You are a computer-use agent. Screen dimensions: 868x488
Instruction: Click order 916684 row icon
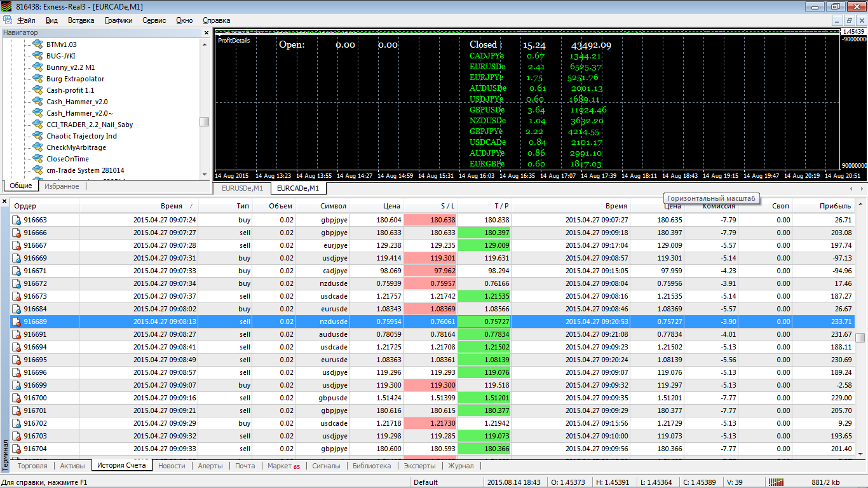[17, 309]
